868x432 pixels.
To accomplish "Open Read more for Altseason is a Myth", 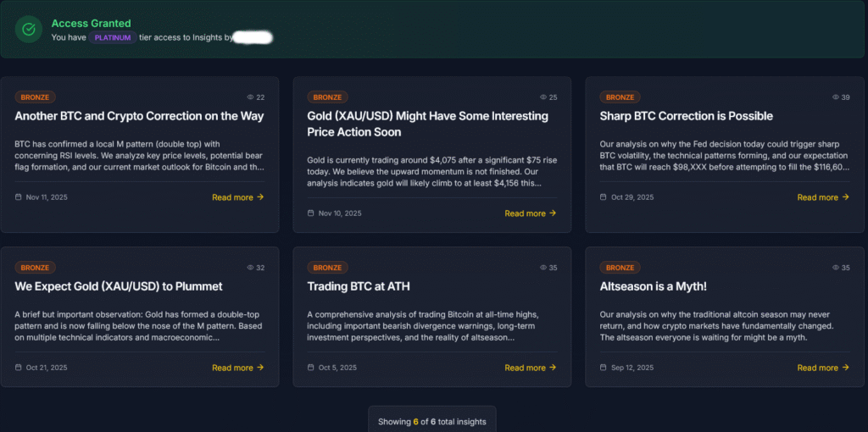I will [x=822, y=368].
